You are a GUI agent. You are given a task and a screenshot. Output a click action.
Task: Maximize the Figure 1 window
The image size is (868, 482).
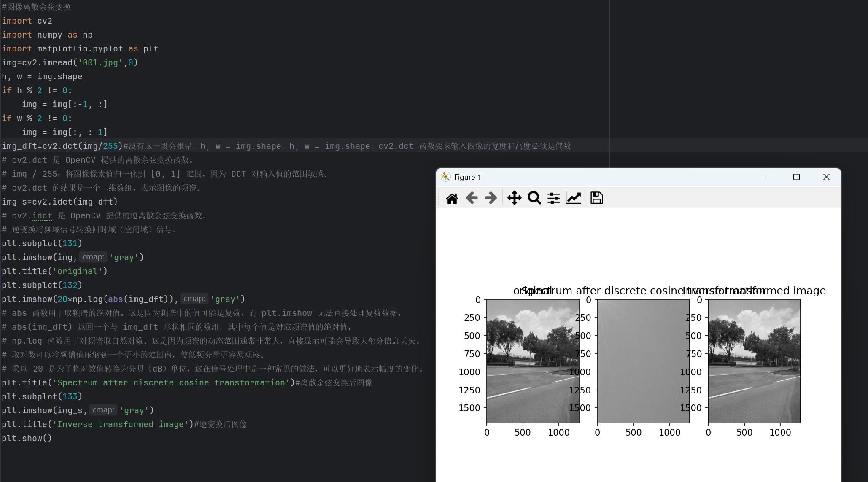pyautogui.click(x=796, y=177)
